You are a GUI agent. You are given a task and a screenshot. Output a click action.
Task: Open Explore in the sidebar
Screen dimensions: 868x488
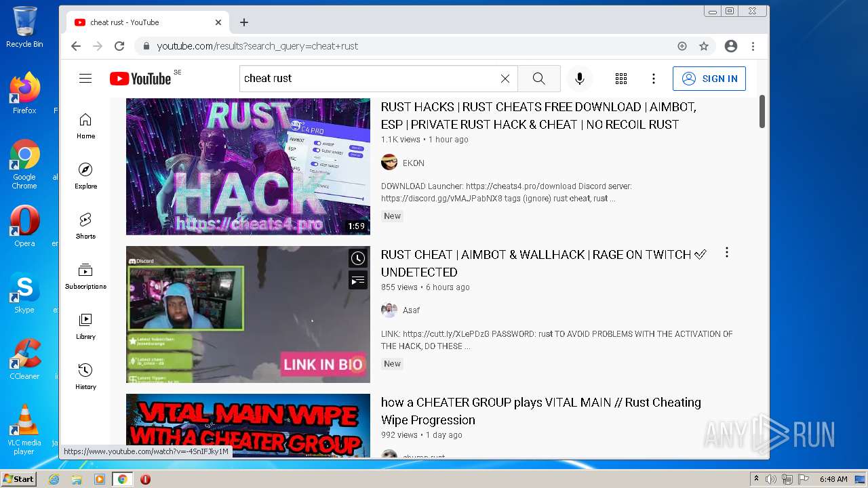tap(85, 176)
